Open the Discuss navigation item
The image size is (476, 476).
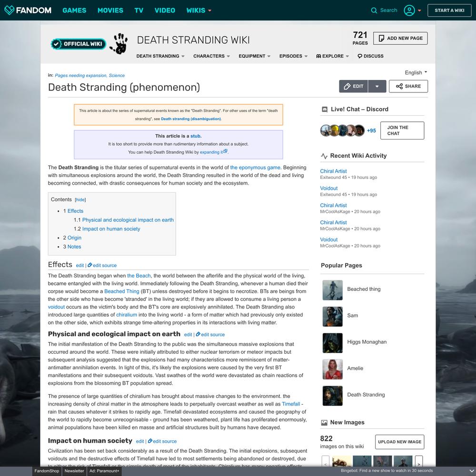tap(370, 56)
